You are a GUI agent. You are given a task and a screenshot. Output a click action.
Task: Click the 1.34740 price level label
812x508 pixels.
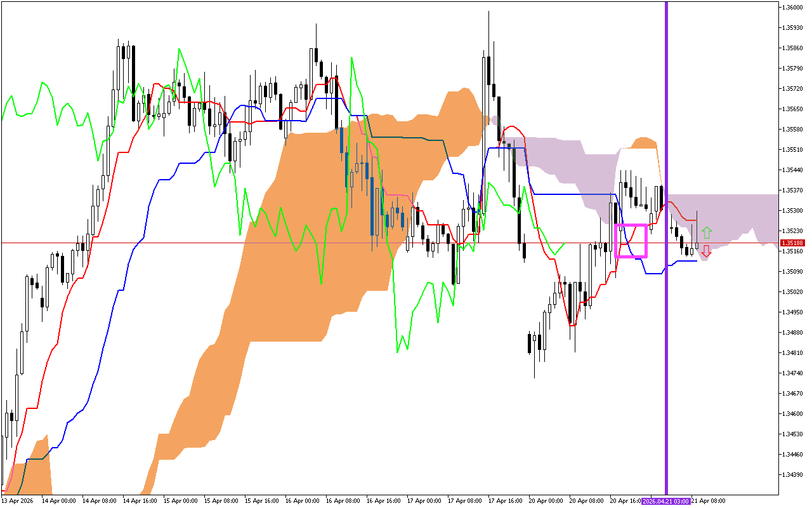click(792, 373)
